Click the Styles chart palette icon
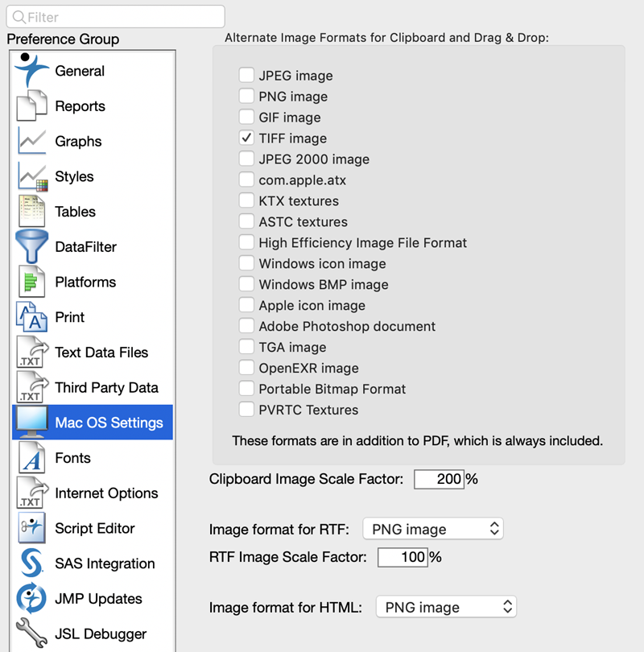Image resolution: width=644 pixels, height=652 pixels. (x=32, y=176)
